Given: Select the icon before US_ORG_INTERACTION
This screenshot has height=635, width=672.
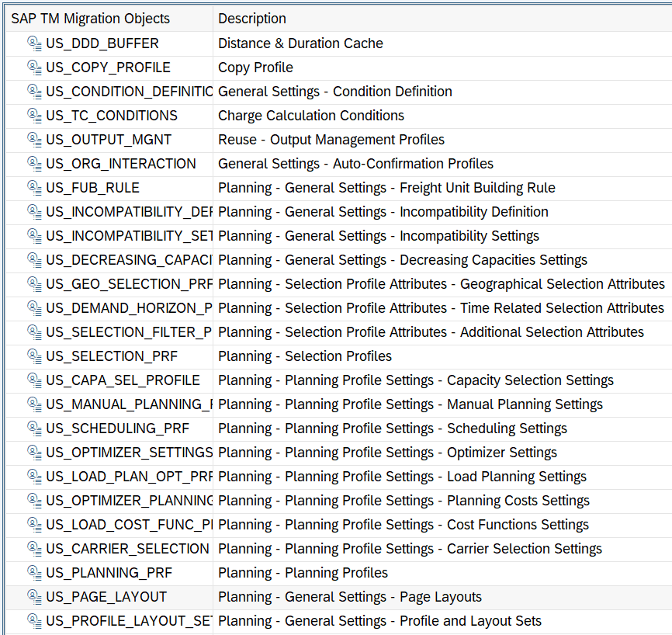Looking at the screenshot, I should pyautogui.click(x=34, y=163).
